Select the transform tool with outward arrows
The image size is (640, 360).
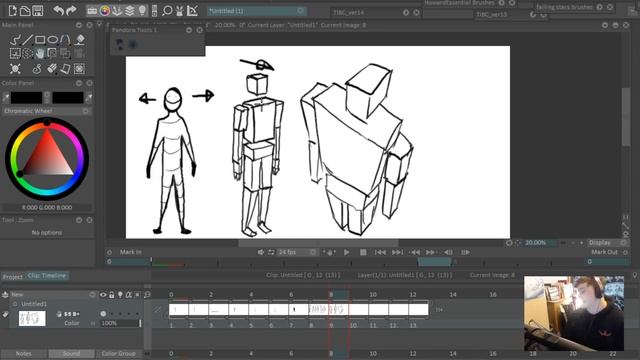(x=15, y=69)
